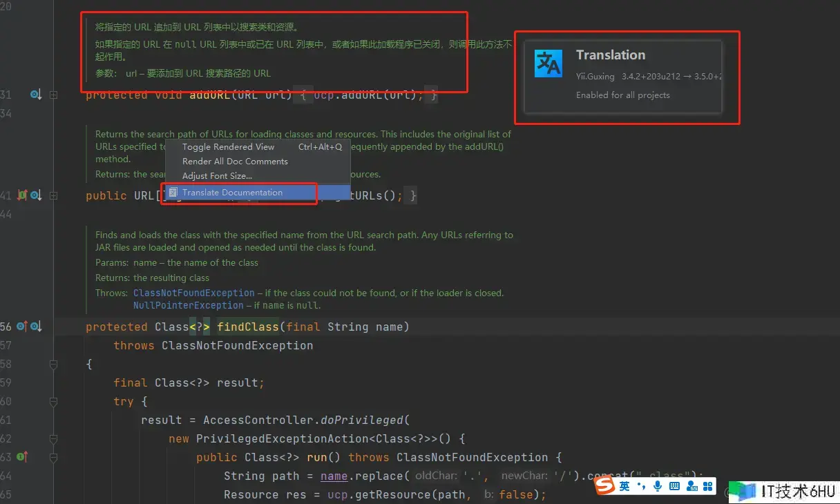Toggle the punctuation mode in Sogou bar
The height and width of the screenshot is (504, 840).
[x=641, y=487]
